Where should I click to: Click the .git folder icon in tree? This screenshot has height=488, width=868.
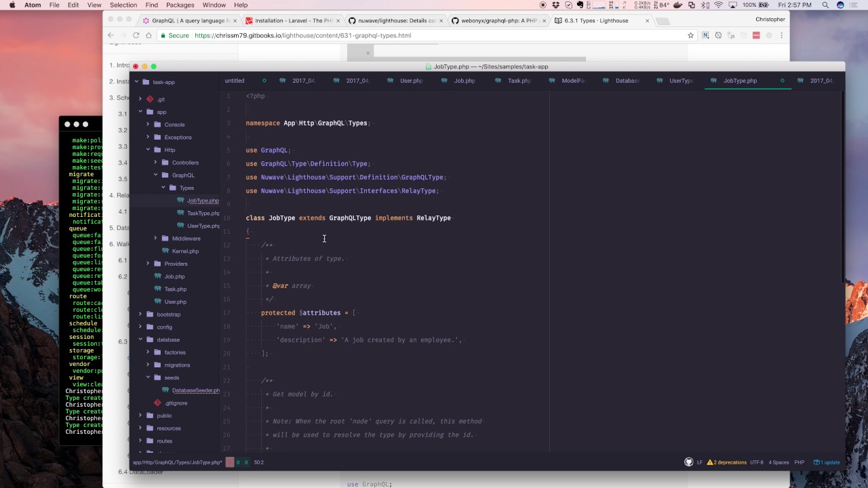point(150,99)
